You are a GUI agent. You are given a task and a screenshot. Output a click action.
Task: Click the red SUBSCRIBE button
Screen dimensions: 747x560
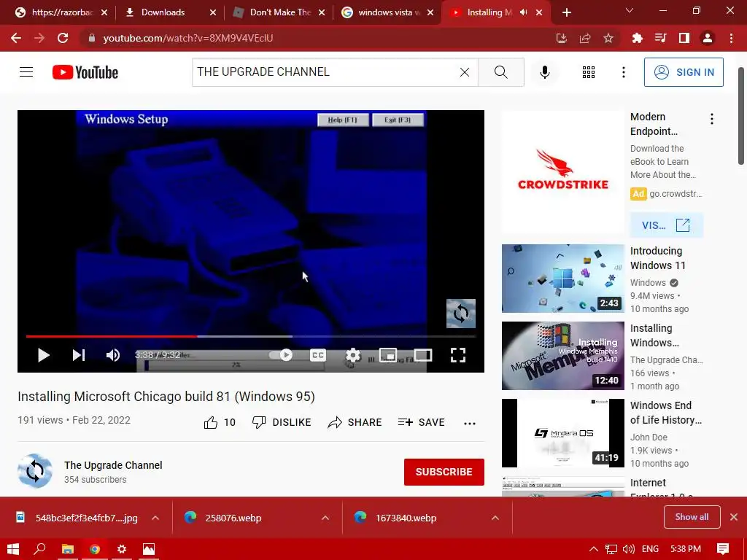click(444, 472)
